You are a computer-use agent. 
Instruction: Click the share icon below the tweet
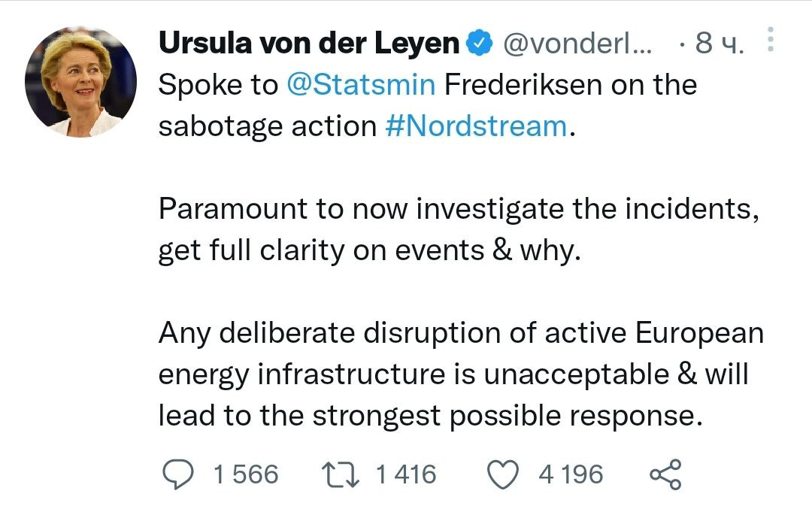click(x=665, y=474)
